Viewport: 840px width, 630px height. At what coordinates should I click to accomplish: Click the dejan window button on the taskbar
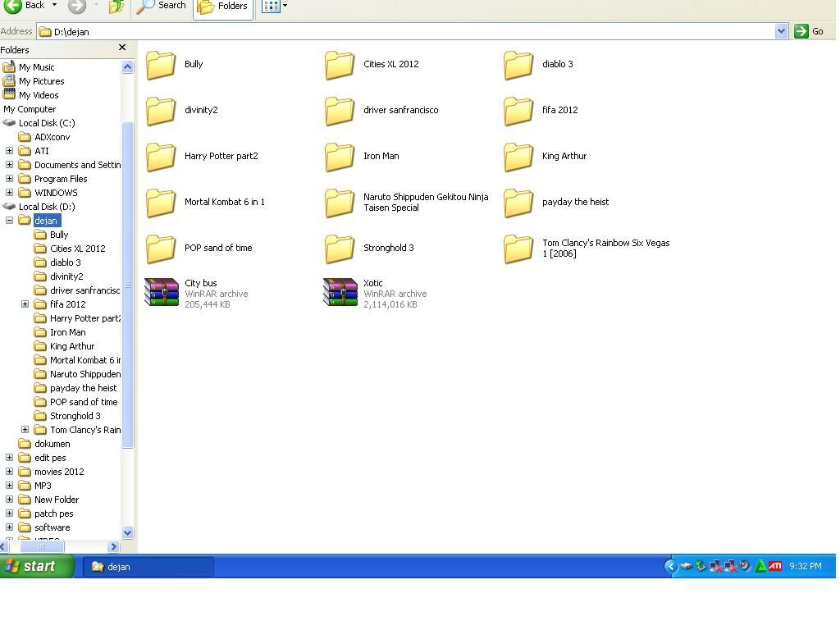(148, 567)
